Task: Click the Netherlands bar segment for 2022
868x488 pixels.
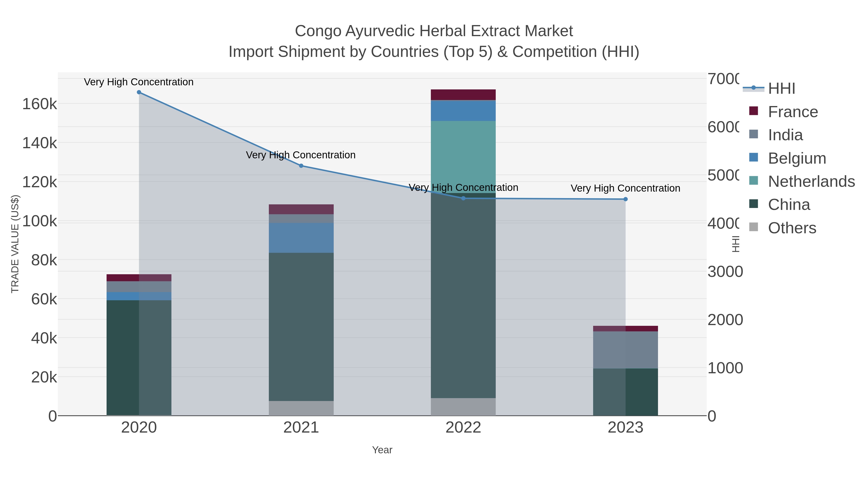Action: point(463,157)
